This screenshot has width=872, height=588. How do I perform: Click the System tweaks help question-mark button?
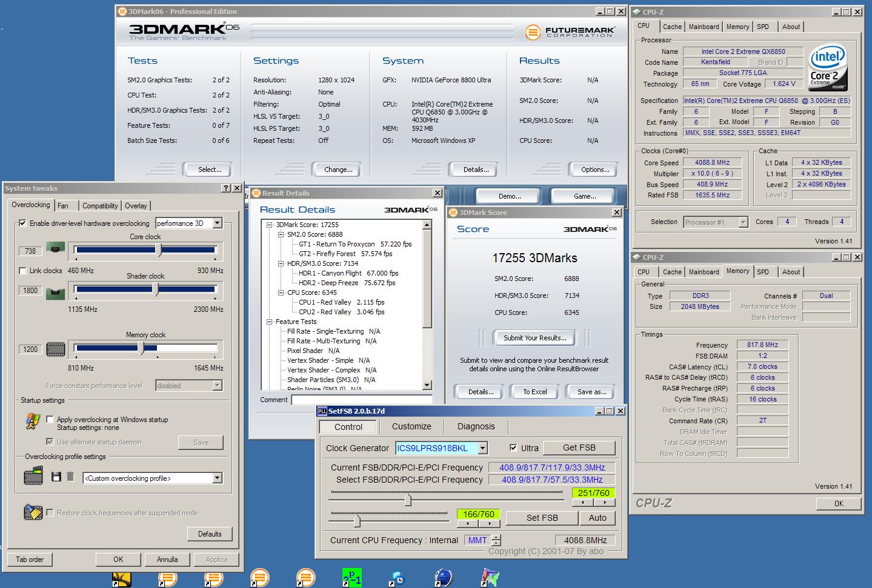227,188
